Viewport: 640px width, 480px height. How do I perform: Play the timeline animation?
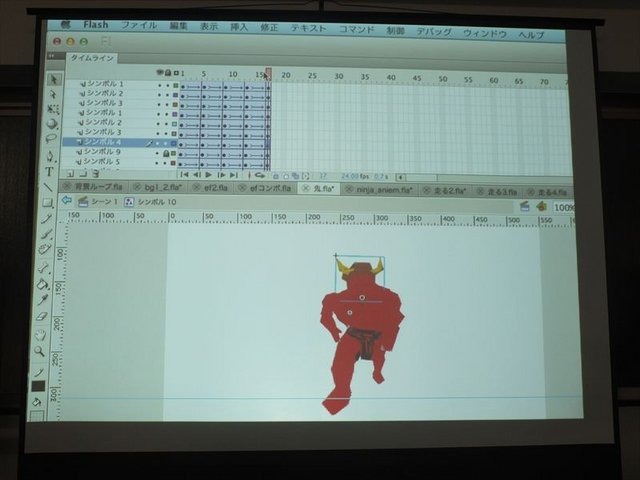pyautogui.click(x=209, y=175)
